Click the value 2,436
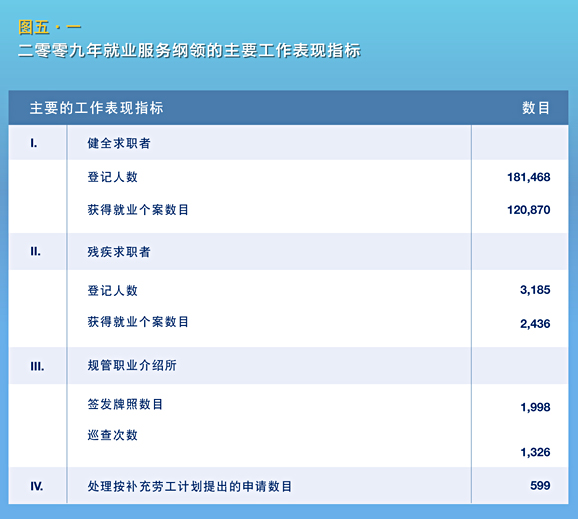Image resolution: width=578 pixels, height=519 pixels. point(535,324)
